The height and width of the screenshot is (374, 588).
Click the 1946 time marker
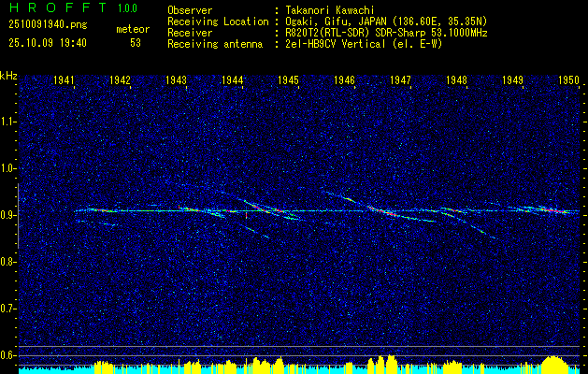(x=344, y=80)
